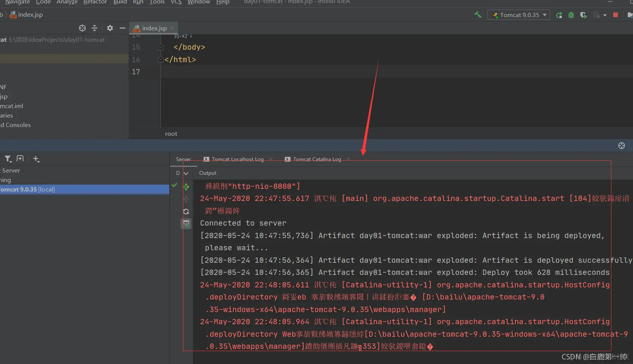Open the Project Structure icon in toolbar

630,15
